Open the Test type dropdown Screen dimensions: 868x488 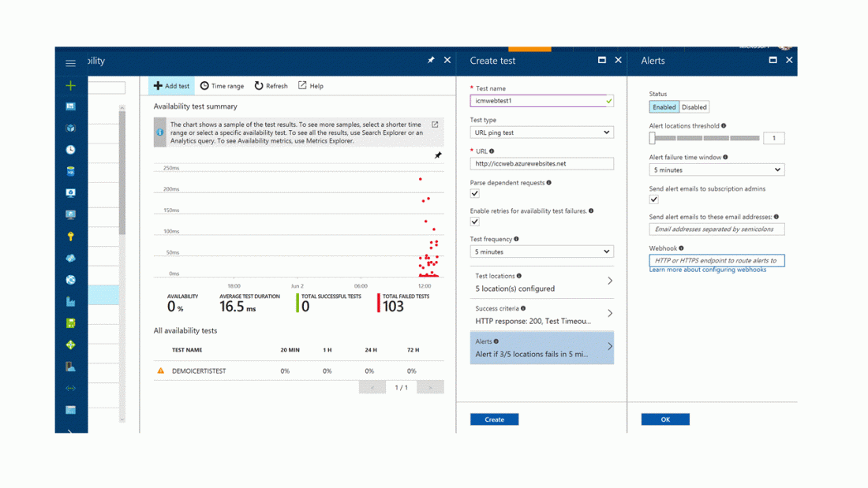pyautogui.click(x=541, y=132)
